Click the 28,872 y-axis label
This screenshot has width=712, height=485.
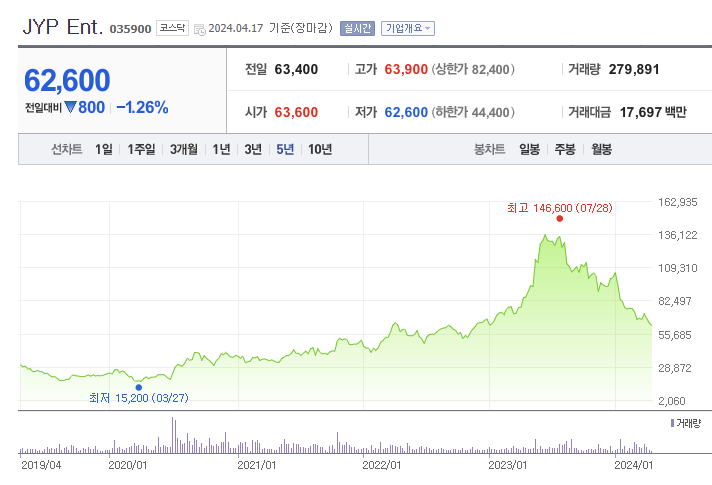click(x=675, y=368)
